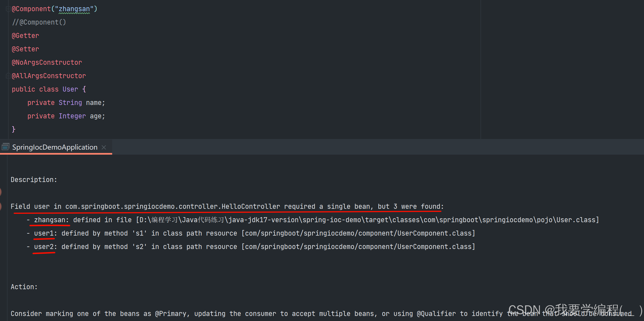This screenshot has height=321, width=644.
Task: Click the "zhangsan" string inside @Component
Action: point(74,9)
